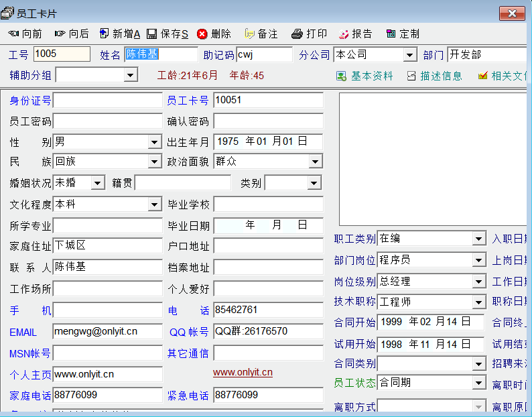Open the www.onlyit.cn red hyperlink

click(243, 373)
